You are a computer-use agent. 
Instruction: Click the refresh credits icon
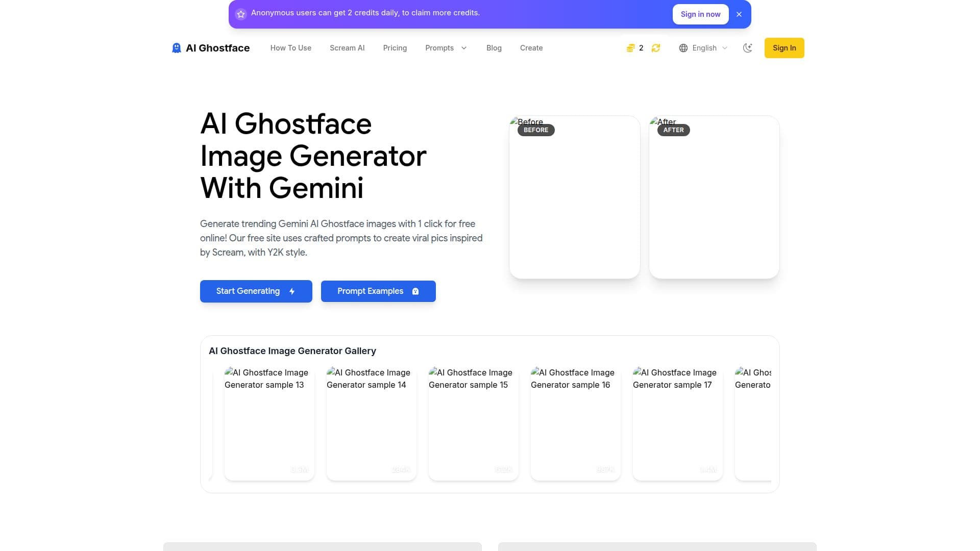[656, 48]
